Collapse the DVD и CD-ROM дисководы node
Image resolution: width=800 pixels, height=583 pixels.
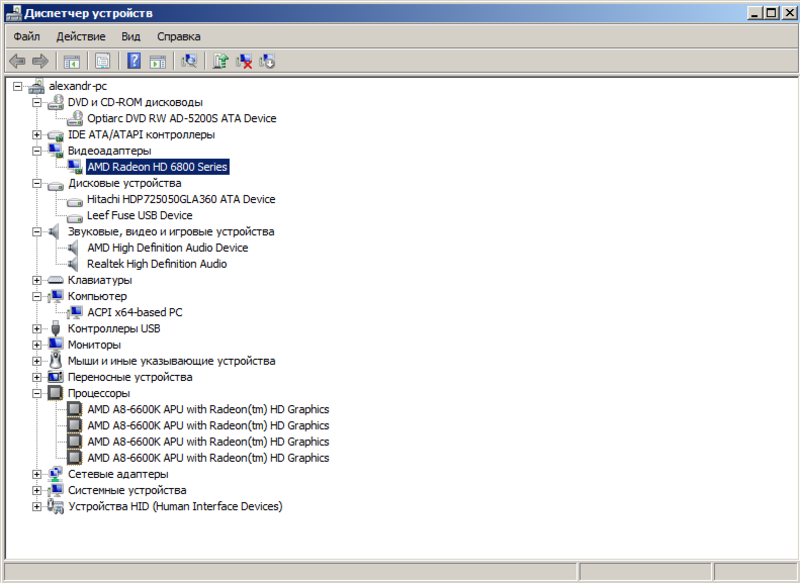(x=36, y=103)
